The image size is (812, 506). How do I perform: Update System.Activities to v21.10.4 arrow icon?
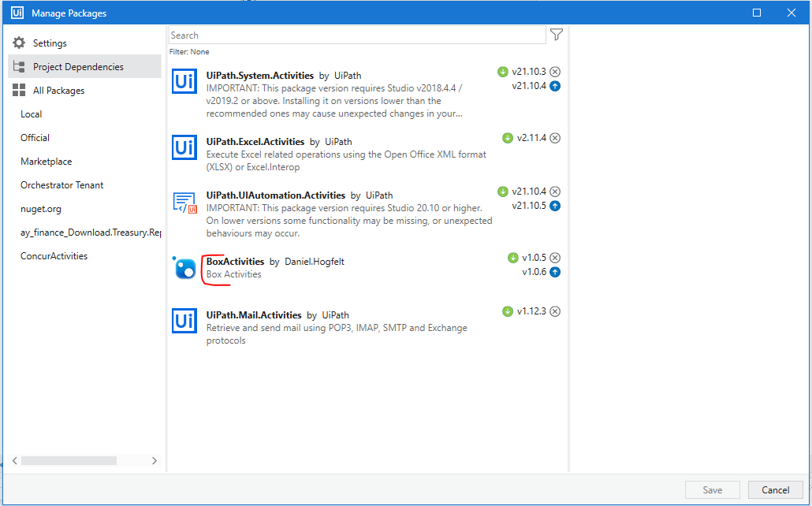(x=555, y=86)
